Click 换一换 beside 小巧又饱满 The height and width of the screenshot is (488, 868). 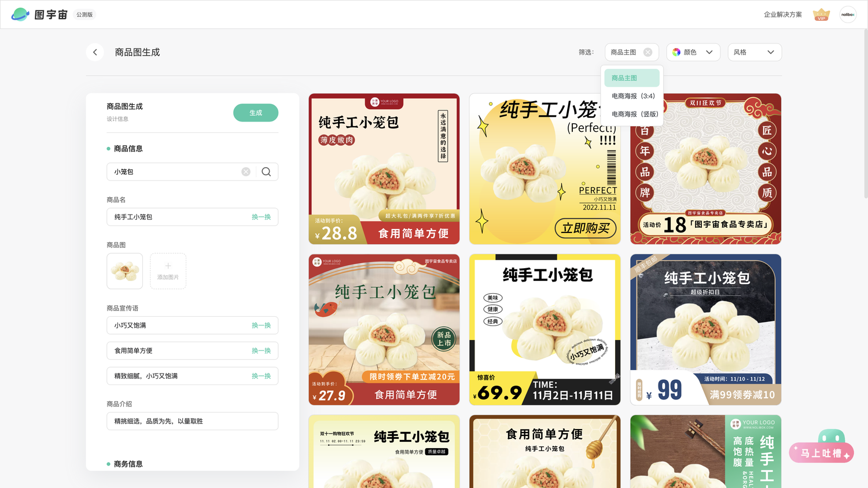coord(261,326)
